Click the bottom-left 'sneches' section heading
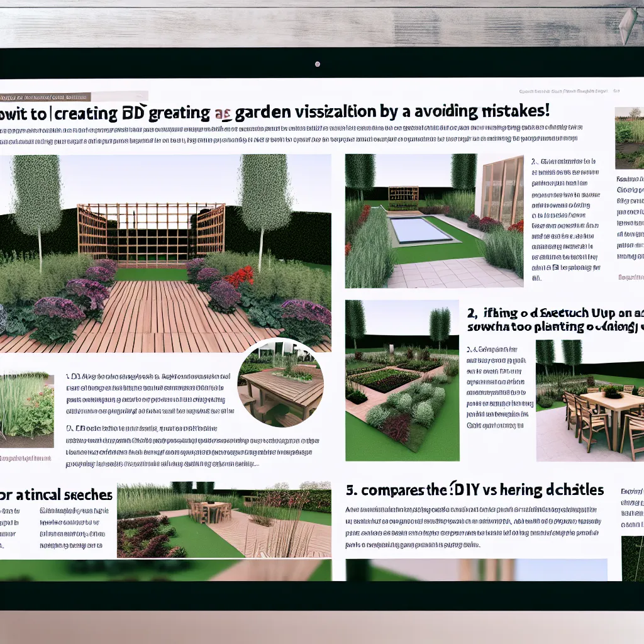 (57, 495)
